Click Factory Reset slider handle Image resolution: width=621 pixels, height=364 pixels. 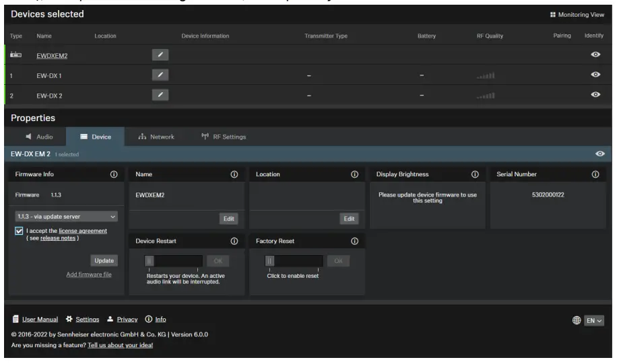click(x=269, y=261)
